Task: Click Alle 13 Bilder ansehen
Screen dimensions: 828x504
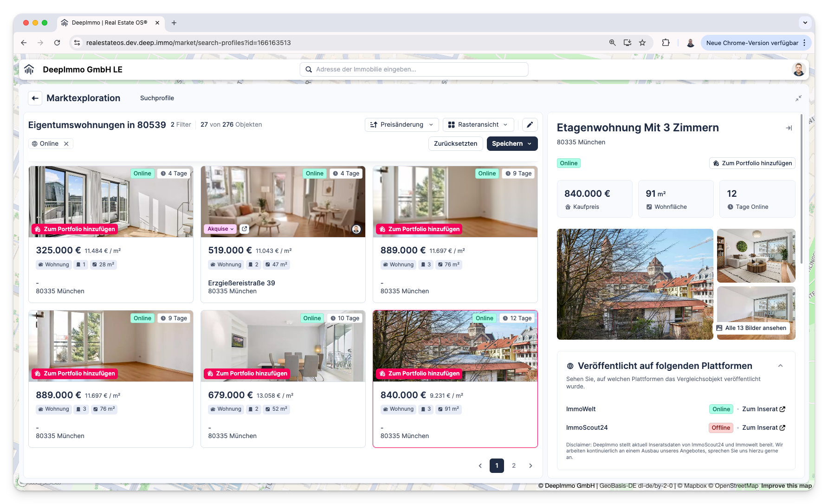Action: coord(751,328)
